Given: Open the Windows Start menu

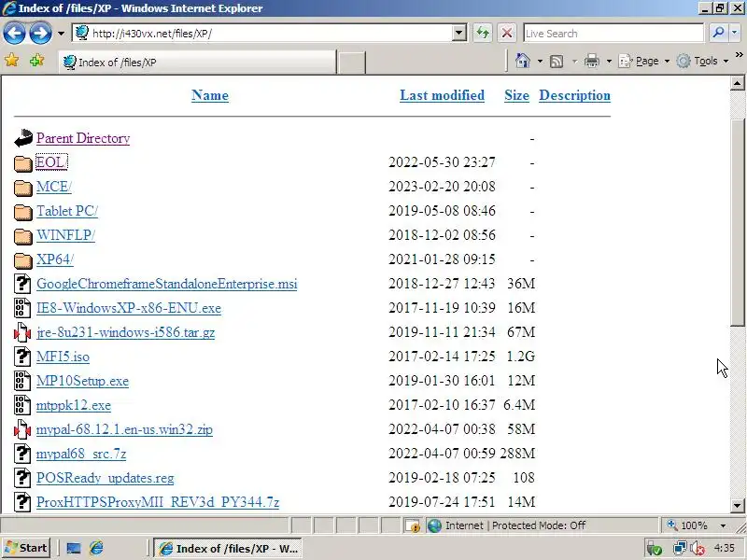Looking at the screenshot, I should click(26, 548).
